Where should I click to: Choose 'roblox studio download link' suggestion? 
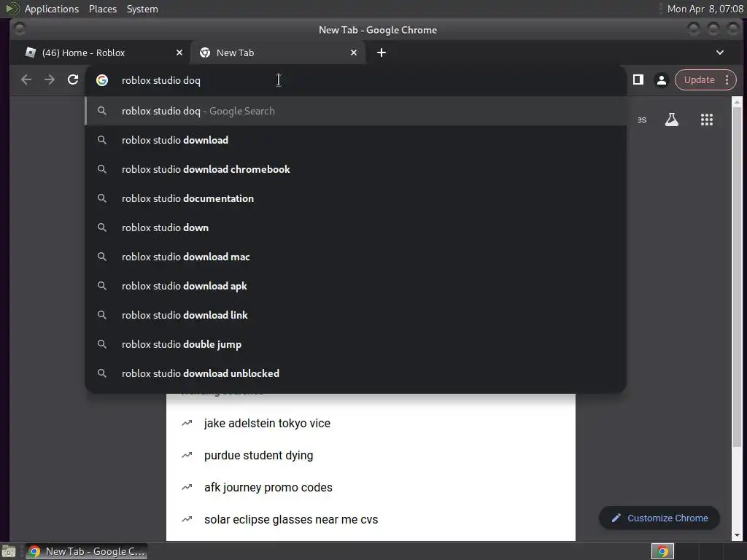point(355,315)
